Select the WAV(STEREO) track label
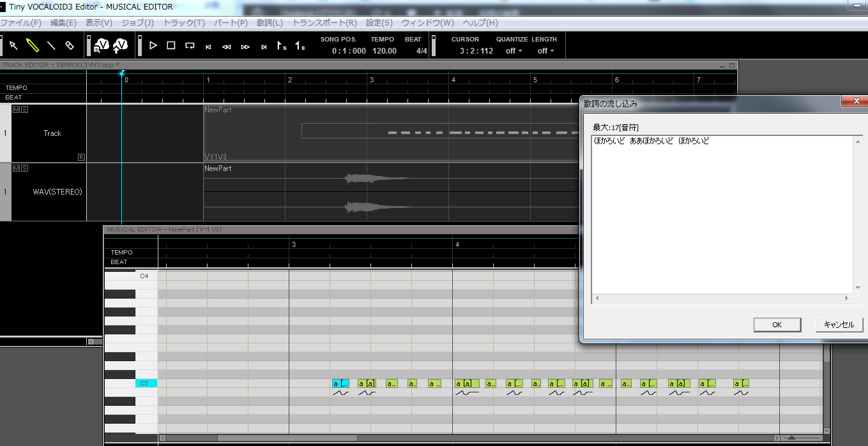Viewport: 868px width, 446px height. pyautogui.click(x=57, y=191)
